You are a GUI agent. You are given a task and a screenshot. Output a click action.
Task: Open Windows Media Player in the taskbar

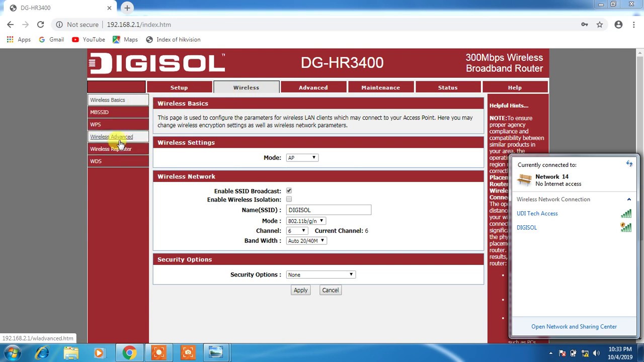pos(99,353)
